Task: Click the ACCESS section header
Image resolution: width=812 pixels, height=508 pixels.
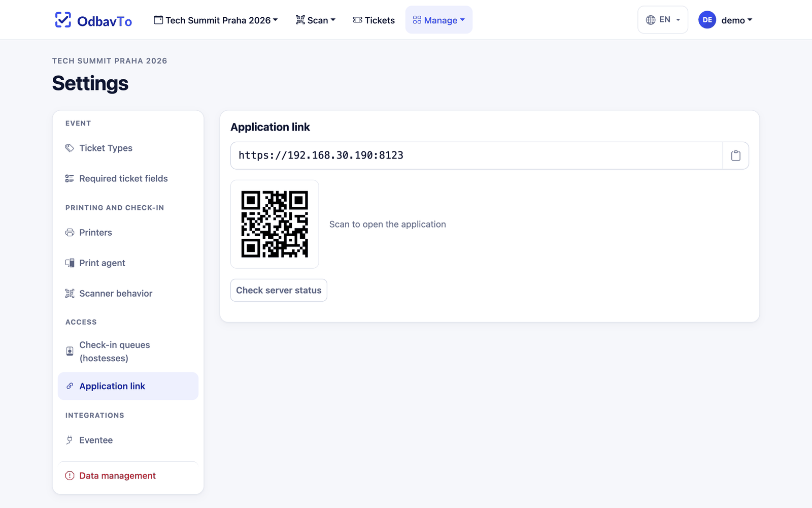Action: click(x=81, y=322)
